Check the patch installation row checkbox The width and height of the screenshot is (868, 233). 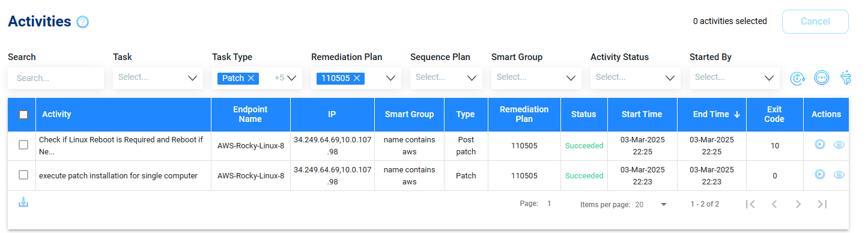coord(23,175)
